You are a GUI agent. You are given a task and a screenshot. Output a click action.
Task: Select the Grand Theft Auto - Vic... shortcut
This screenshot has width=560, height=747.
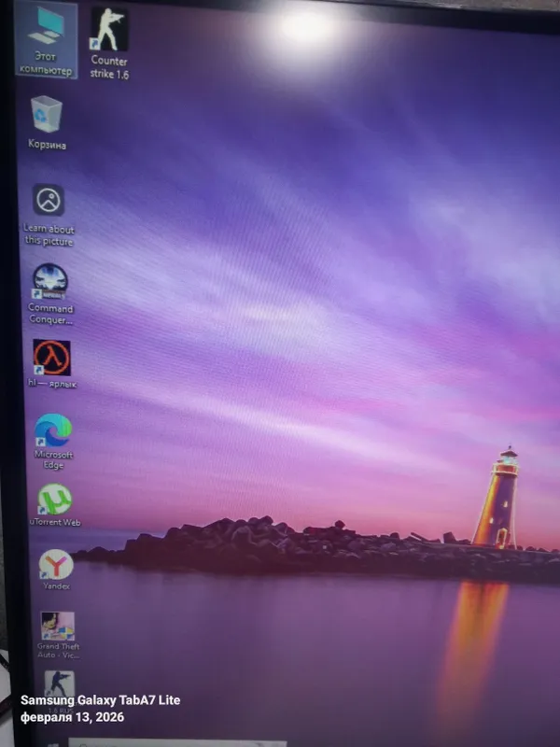click(58, 636)
